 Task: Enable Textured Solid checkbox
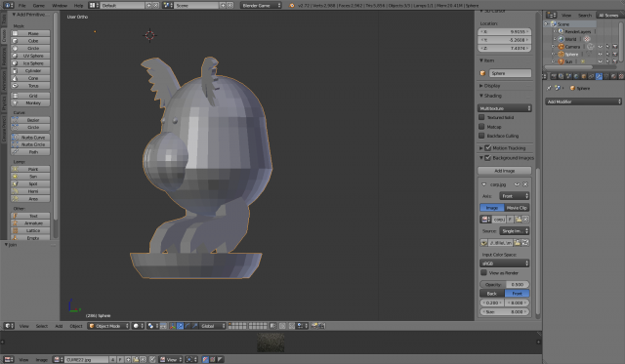pos(481,117)
